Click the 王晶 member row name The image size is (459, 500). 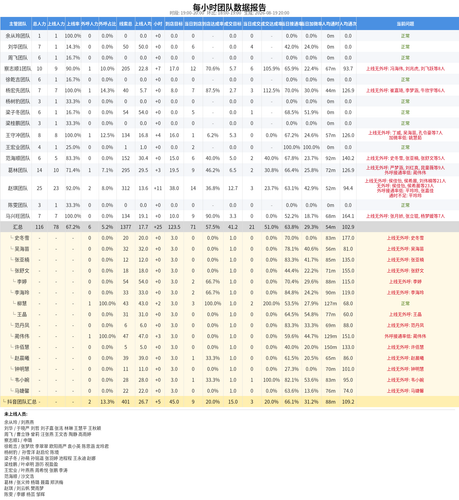pyautogui.click(x=22, y=314)
